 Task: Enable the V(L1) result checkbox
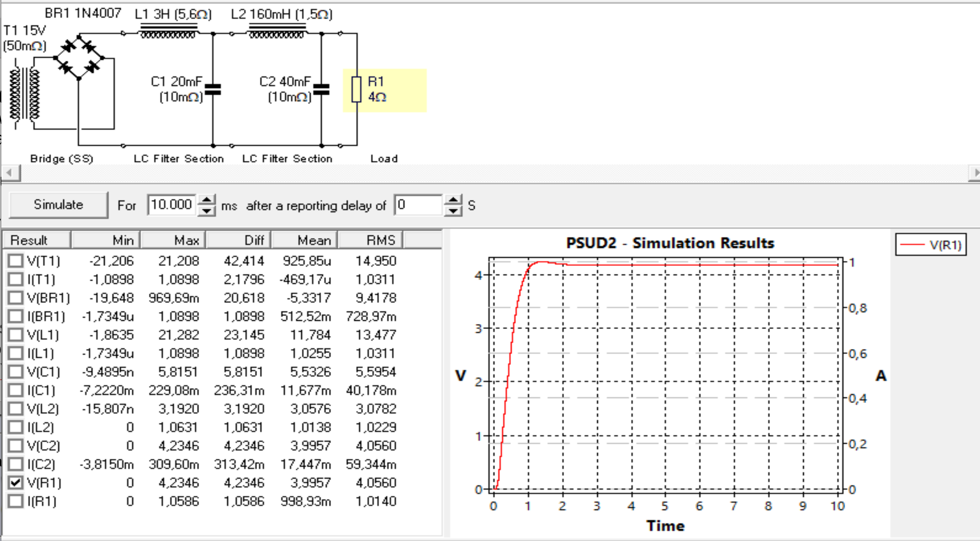pos(16,335)
